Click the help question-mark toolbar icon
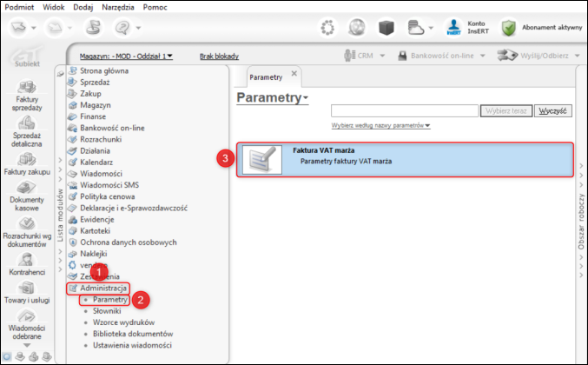This screenshot has height=365, width=588. [x=122, y=28]
